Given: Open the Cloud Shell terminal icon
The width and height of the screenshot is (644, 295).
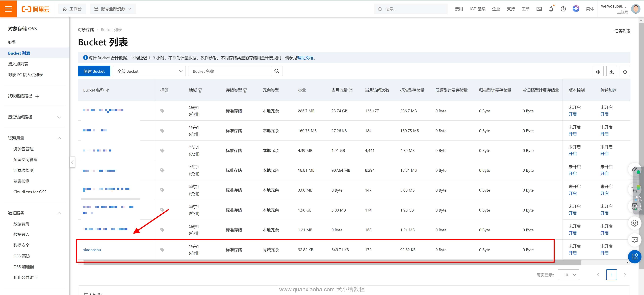Looking at the screenshot, I should tap(539, 9).
